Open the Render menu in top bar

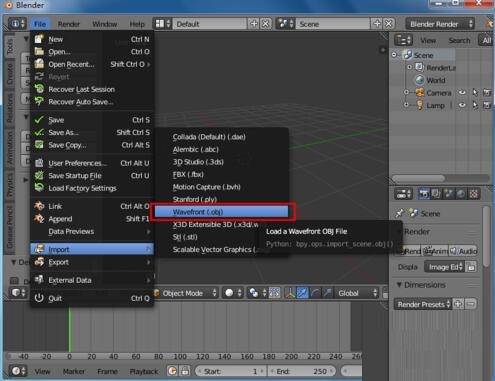(69, 24)
